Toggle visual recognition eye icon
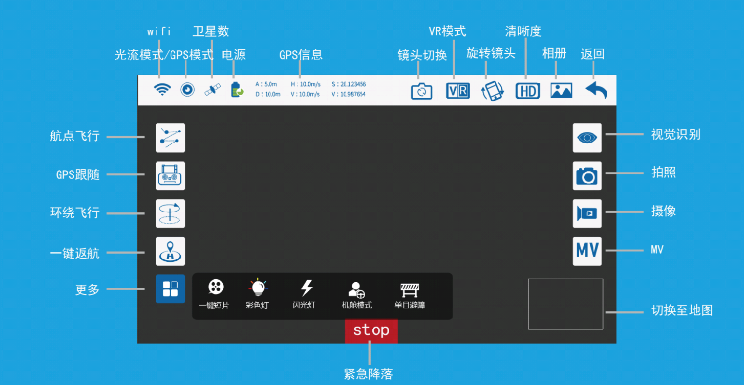This screenshot has width=744, height=385. [587, 138]
